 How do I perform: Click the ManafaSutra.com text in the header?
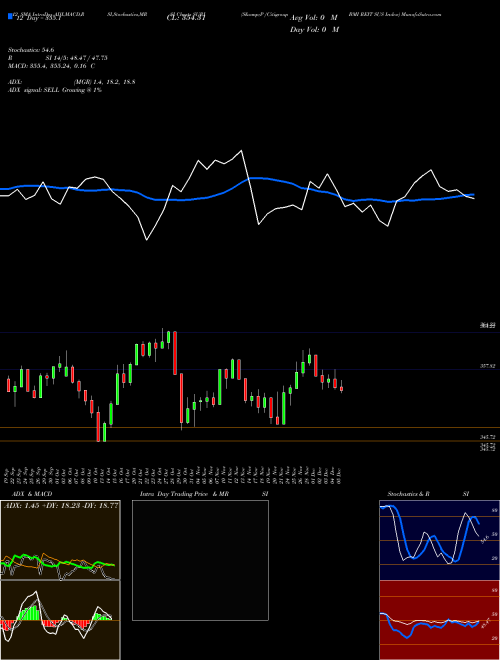coord(421,14)
